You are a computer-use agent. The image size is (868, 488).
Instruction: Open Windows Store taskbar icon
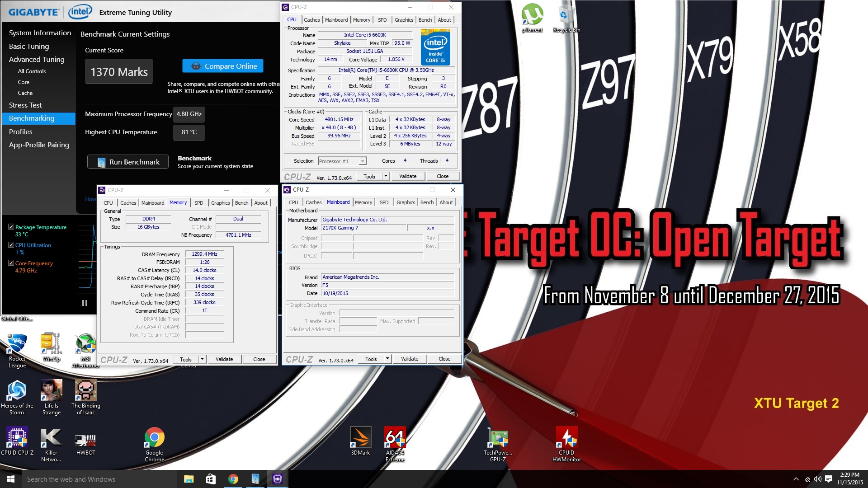[211, 479]
